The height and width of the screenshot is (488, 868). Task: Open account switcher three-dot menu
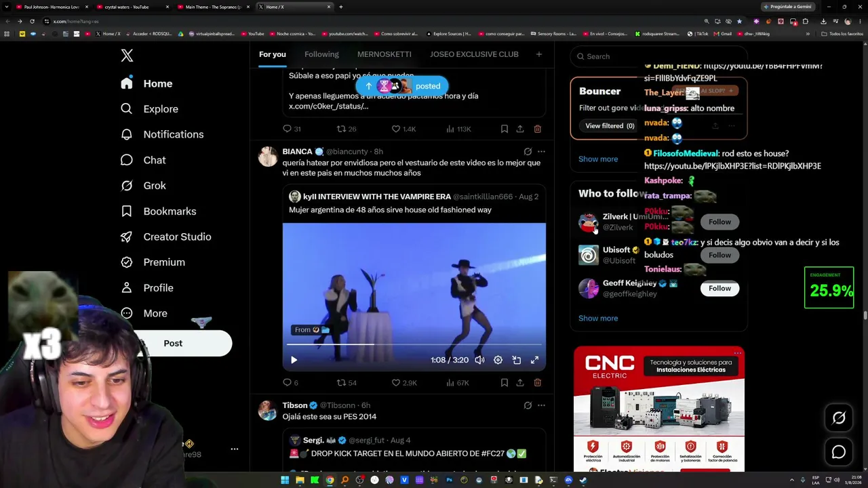[234, 449]
